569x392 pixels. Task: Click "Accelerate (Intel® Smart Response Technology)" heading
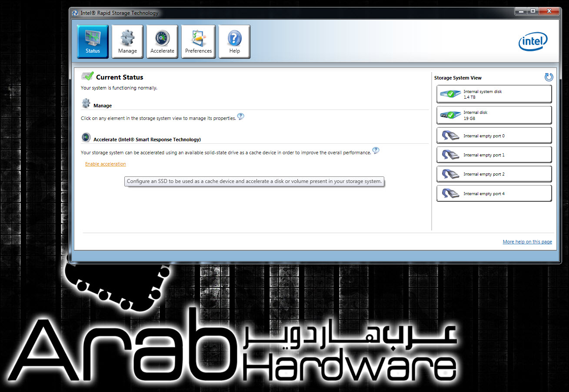(147, 140)
